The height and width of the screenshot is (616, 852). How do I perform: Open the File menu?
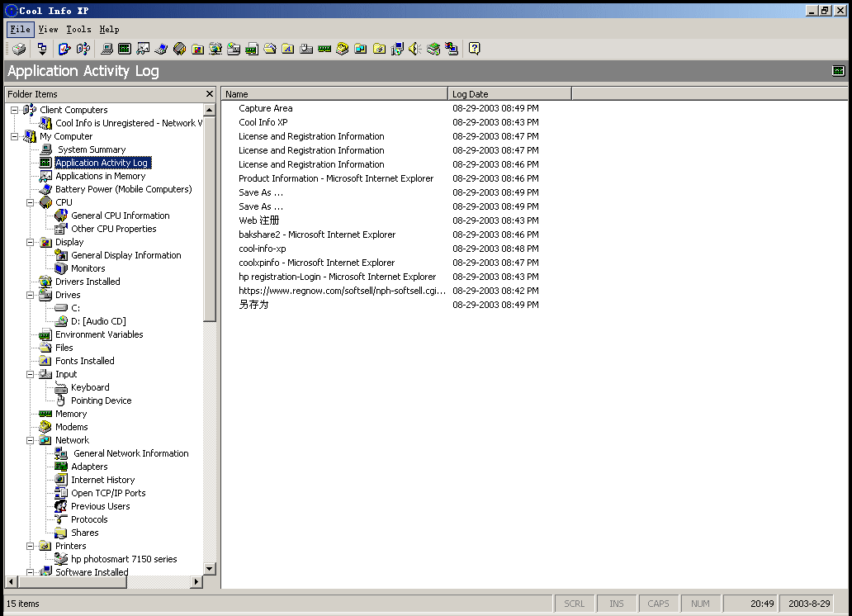point(21,30)
